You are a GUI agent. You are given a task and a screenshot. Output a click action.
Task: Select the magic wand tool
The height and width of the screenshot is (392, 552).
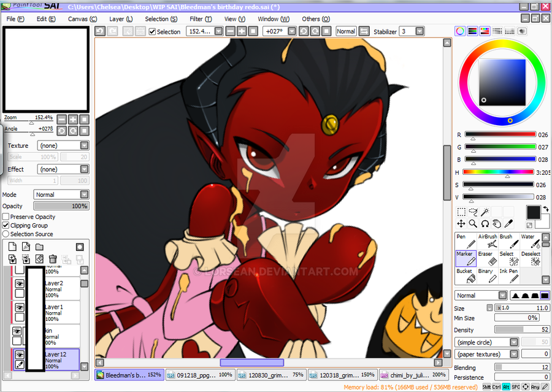(485, 212)
